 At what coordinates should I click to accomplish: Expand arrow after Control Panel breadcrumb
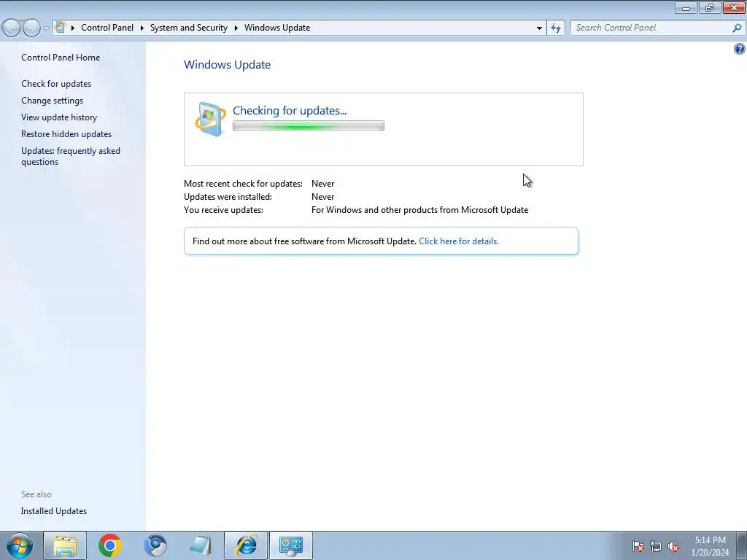[142, 28]
